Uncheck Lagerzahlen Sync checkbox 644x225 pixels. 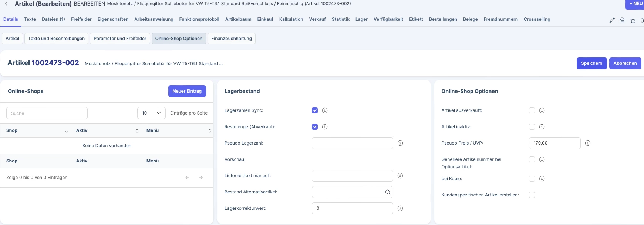[x=315, y=110]
